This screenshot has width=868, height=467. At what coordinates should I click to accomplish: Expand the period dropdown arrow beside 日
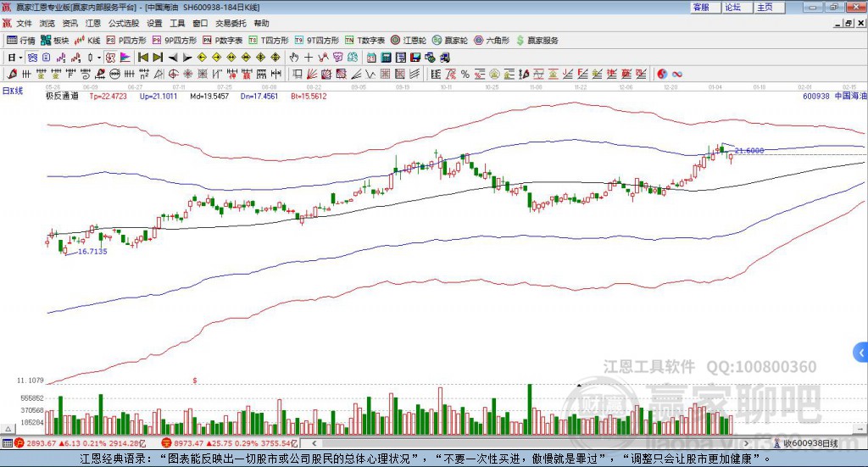[20, 58]
